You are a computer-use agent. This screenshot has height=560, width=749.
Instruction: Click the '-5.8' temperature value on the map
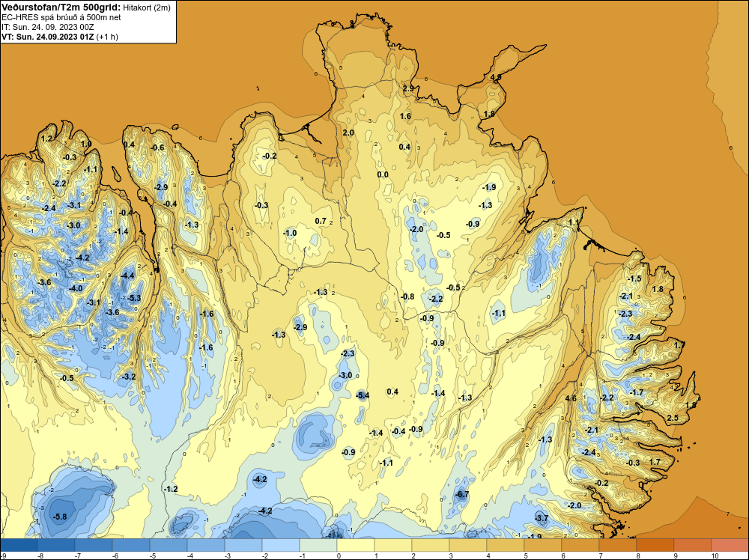pos(60,517)
